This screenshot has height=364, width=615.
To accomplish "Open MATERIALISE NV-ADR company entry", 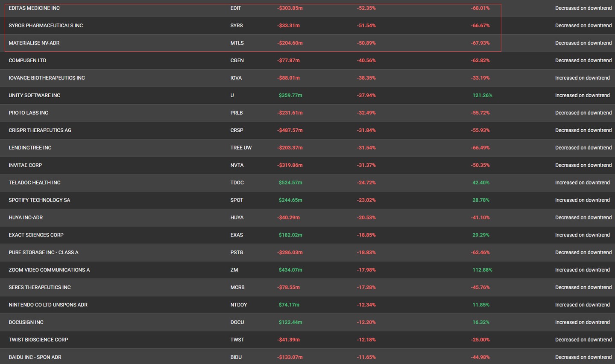I will (x=34, y=43).
